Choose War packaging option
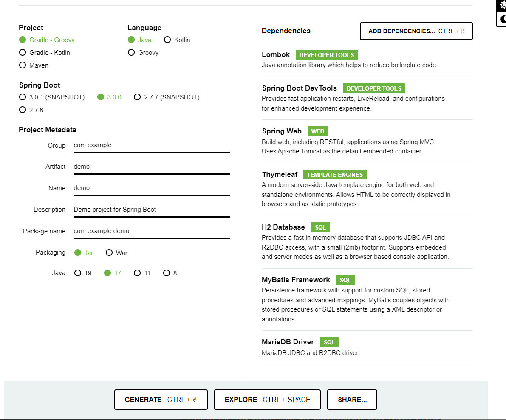 [117, 253]
